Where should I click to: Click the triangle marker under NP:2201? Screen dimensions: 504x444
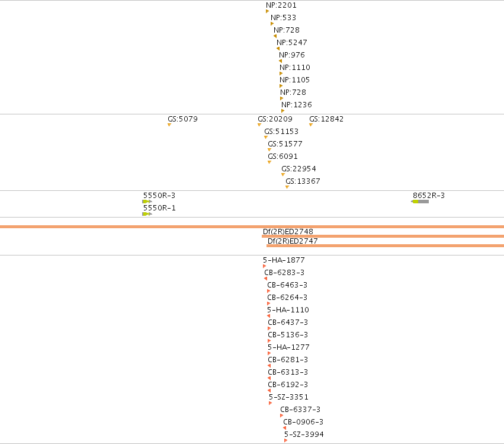[268, 11]
